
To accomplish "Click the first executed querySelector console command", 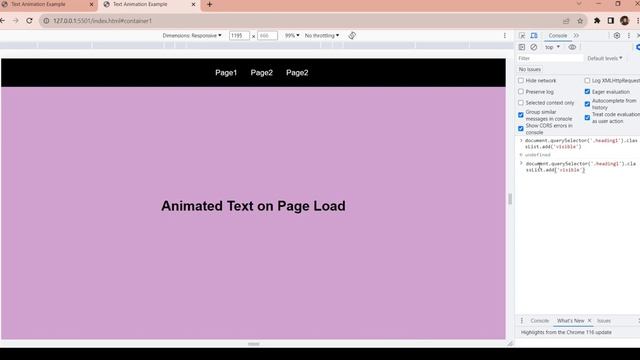I will point(581,143).
